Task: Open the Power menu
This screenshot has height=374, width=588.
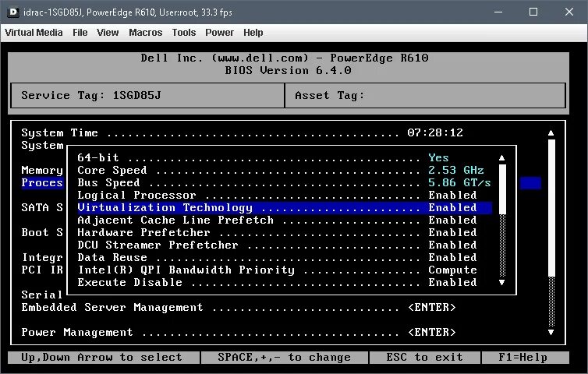Action: click(x=219, y=33)
